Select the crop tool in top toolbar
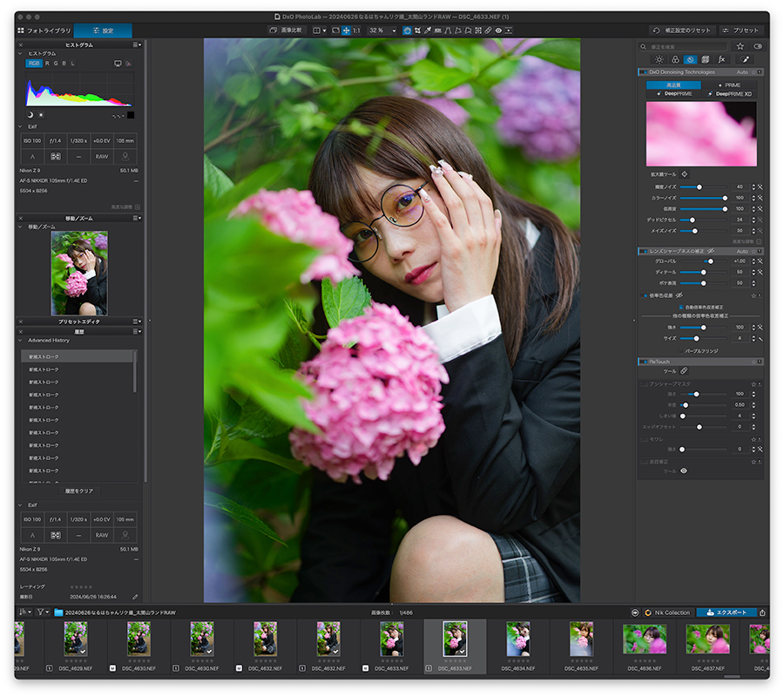 coord(417,30)
